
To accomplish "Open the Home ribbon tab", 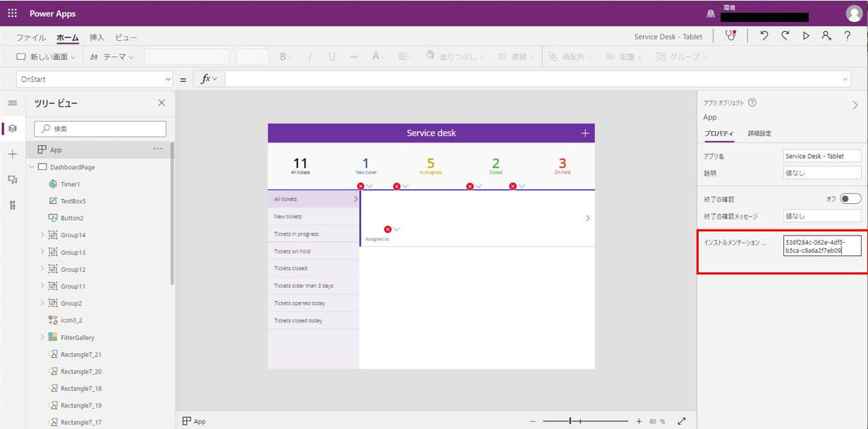I will (68, 37).
